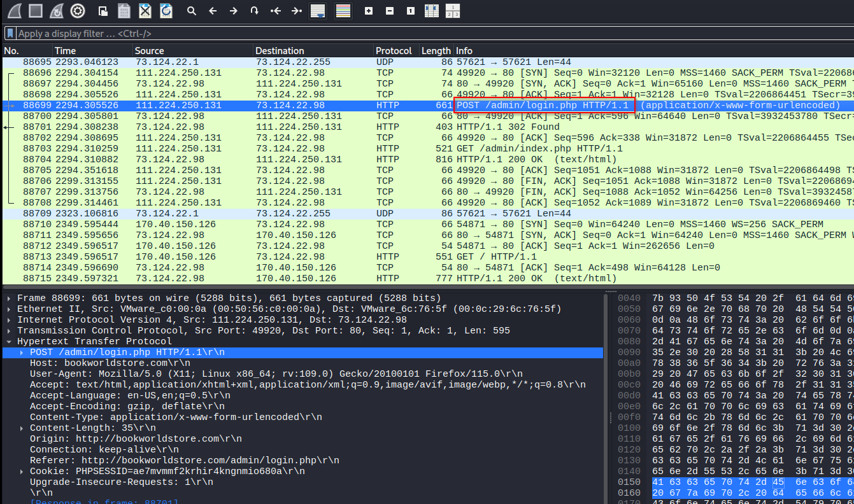Click the display filter input field
Viewport: 854px width, 504px height.
382,33
